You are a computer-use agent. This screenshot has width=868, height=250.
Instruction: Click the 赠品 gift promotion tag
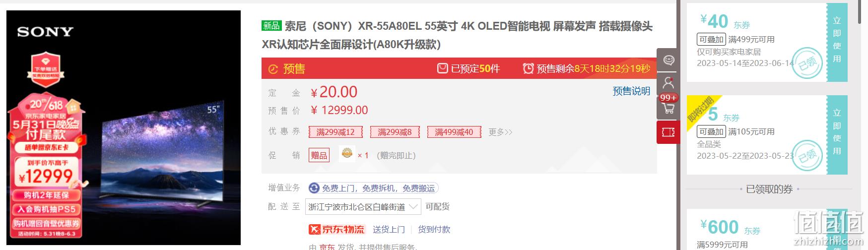319,155
